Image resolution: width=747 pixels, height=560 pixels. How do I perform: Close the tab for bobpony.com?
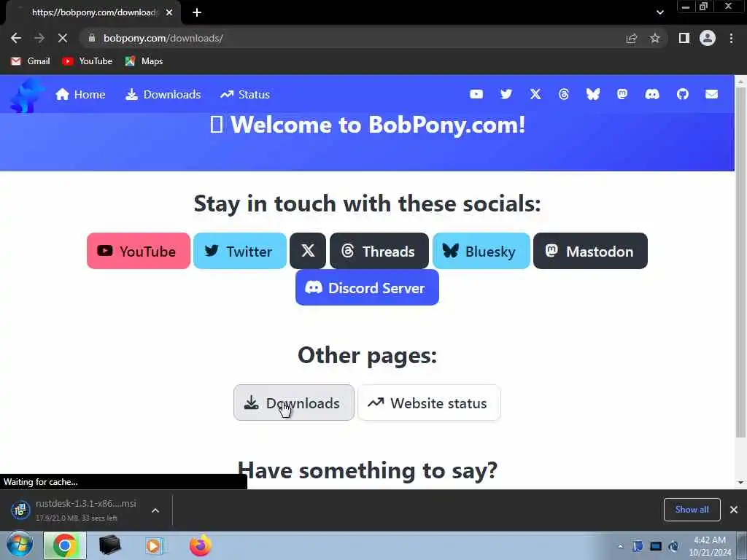pyautogui.click(x=169, y=13)
